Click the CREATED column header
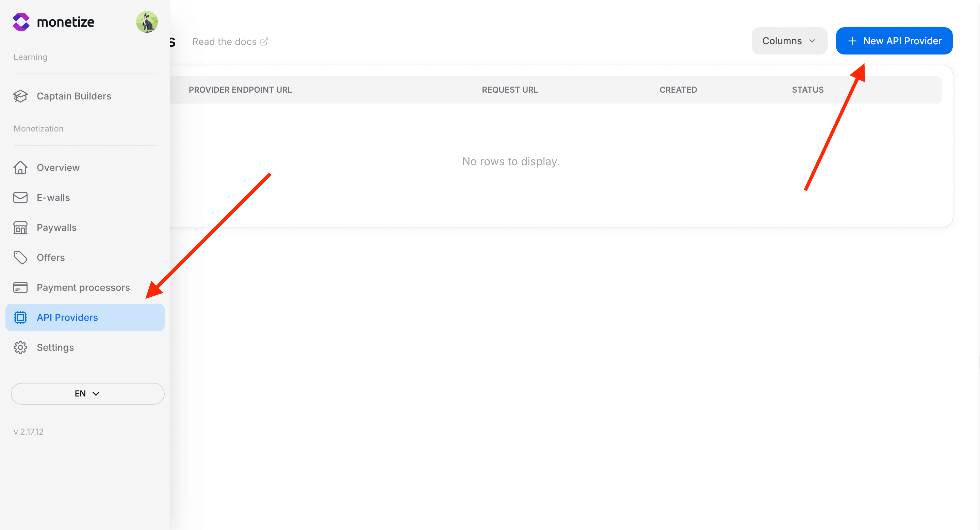The image size is (980, 530). click(678, 90)
